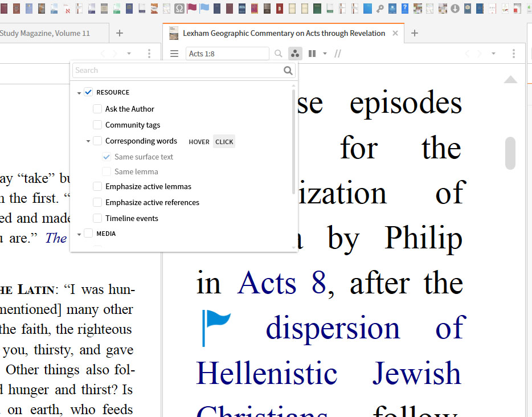Enable Emphasize active references
The height and width of the screenshot is (417, 532).
point(97,202)
